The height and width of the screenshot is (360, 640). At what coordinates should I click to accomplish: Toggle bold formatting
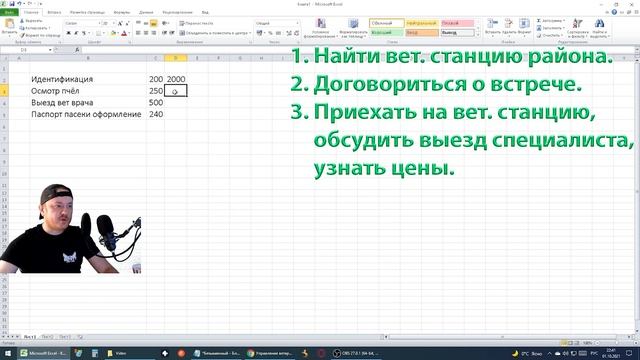pyautogui.click(x=69, y=33)
